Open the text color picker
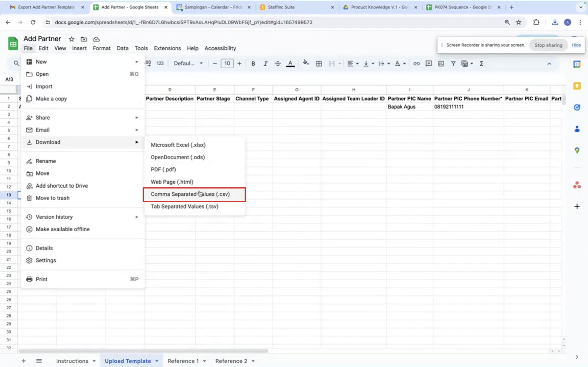588x367 pixels. click(290, 64)
